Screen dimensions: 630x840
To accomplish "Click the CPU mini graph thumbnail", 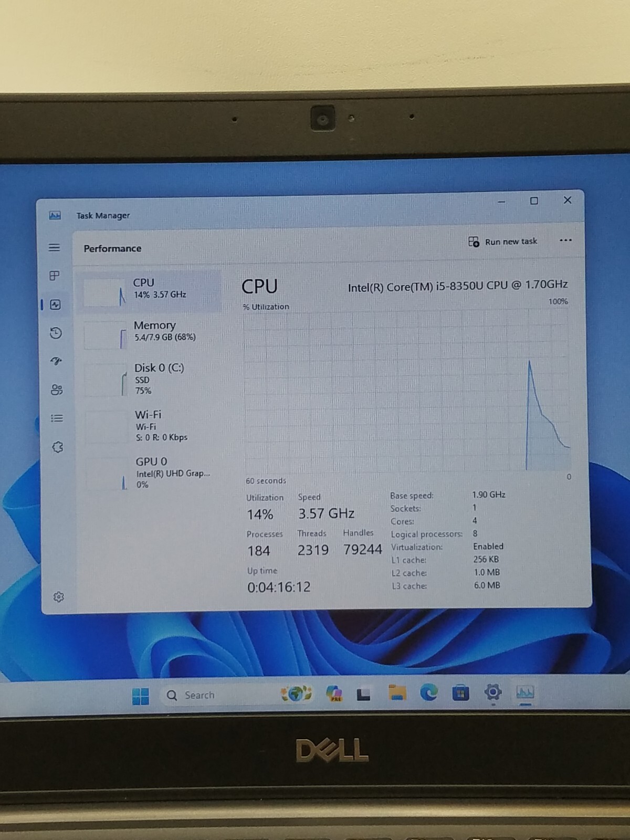I will pyautogui.click(x=105, y=292).
